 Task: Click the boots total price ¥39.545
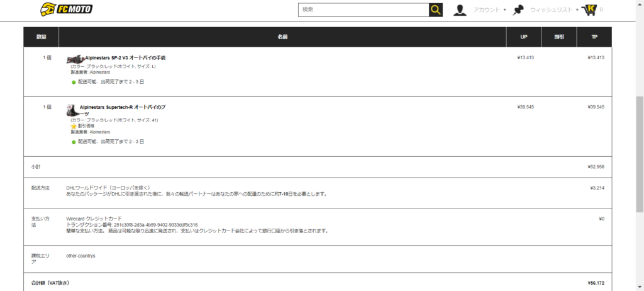596,107
